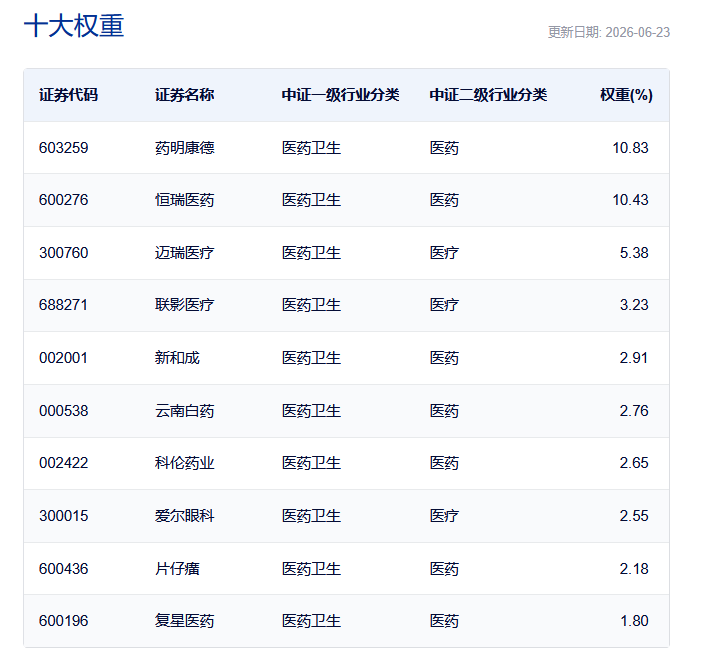
Task: Click 医疗 in the 爱尔眼科 row
Action: (x=444, y=517)
